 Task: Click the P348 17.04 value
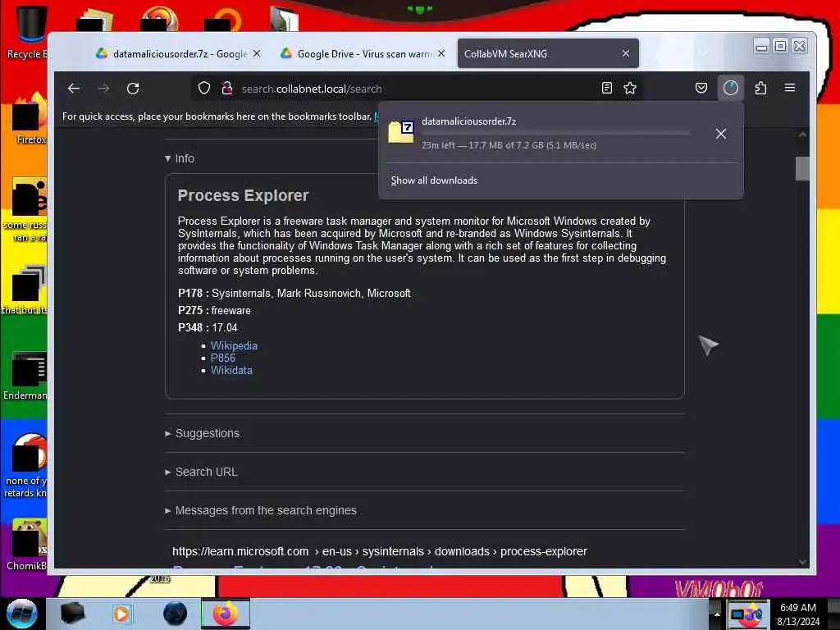tap(225, 328)
